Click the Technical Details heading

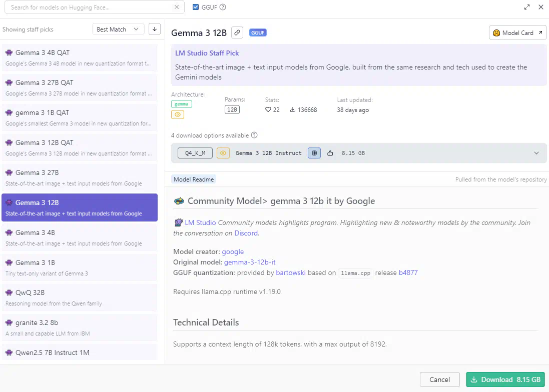coord(206,322)
